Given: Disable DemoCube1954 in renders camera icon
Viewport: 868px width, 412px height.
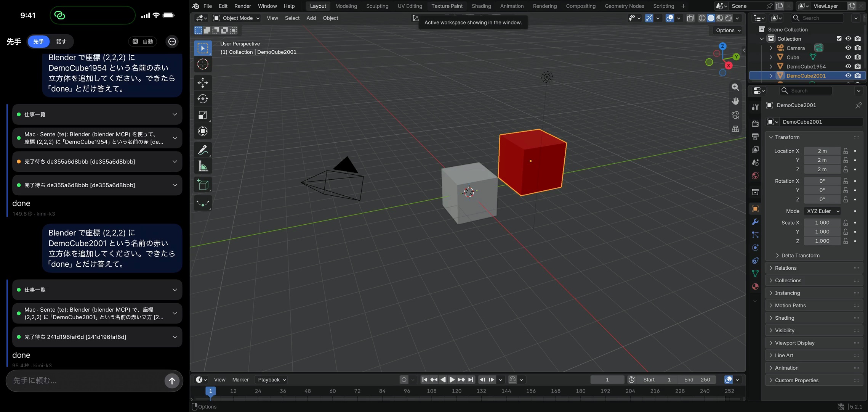Looking at the screenshot, I should click(x=857, y=66).
